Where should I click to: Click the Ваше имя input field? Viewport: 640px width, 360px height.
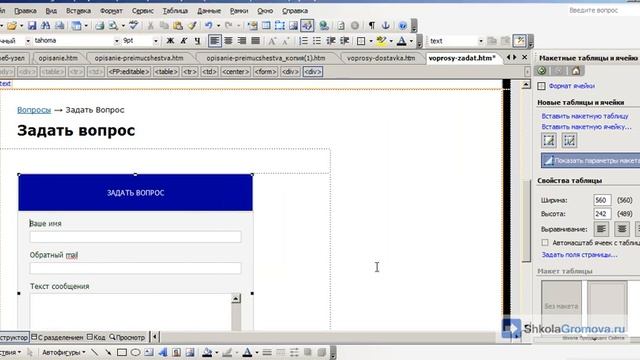(135, 237)
